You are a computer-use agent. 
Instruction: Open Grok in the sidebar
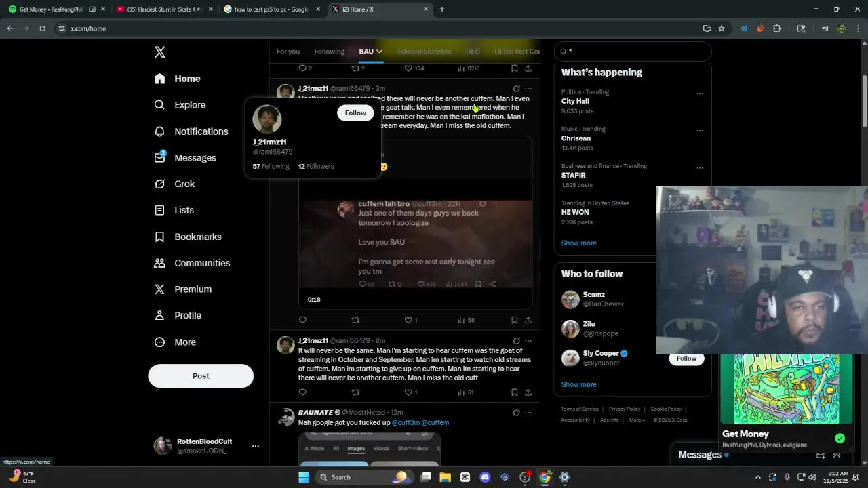point(174,184)
